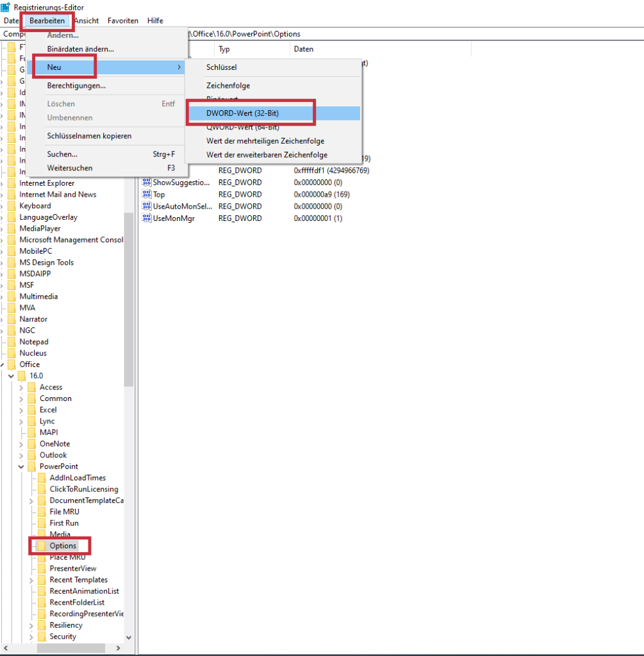Viewport: 644px width, 656px height.
Task: Click the Top REG_DWORD value icon
Action: pyautogui.click(x=146, y=194)
